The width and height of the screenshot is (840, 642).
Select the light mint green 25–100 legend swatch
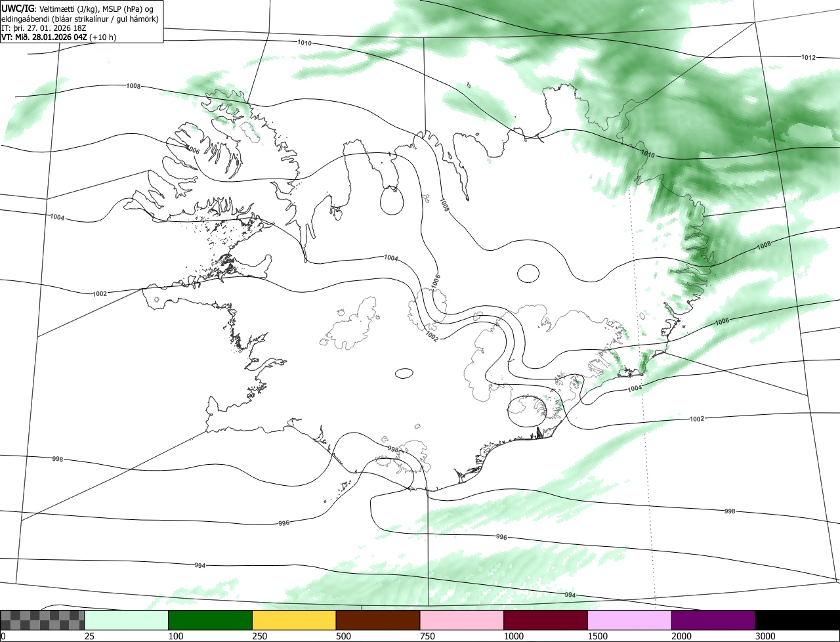(127, 620)
